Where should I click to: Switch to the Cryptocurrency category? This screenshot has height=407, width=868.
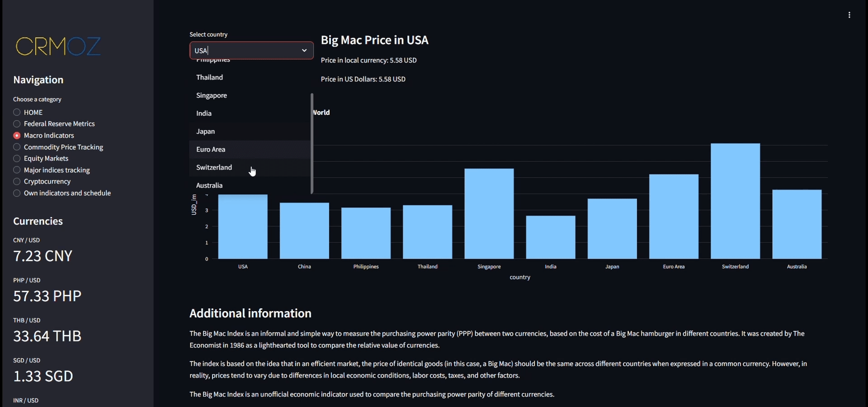[17, 181]
